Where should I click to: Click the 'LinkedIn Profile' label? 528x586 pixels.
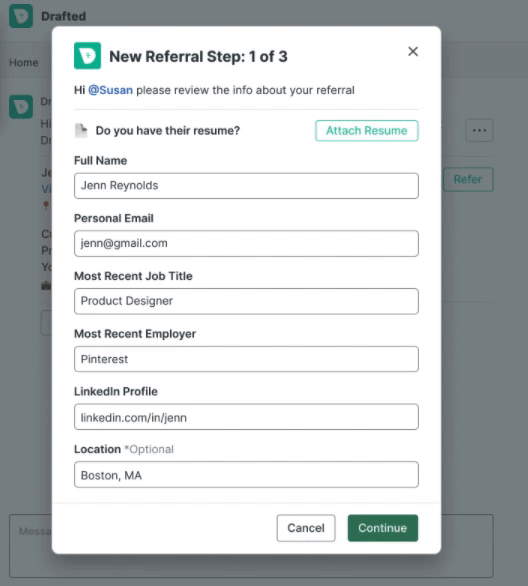point(116,391)
